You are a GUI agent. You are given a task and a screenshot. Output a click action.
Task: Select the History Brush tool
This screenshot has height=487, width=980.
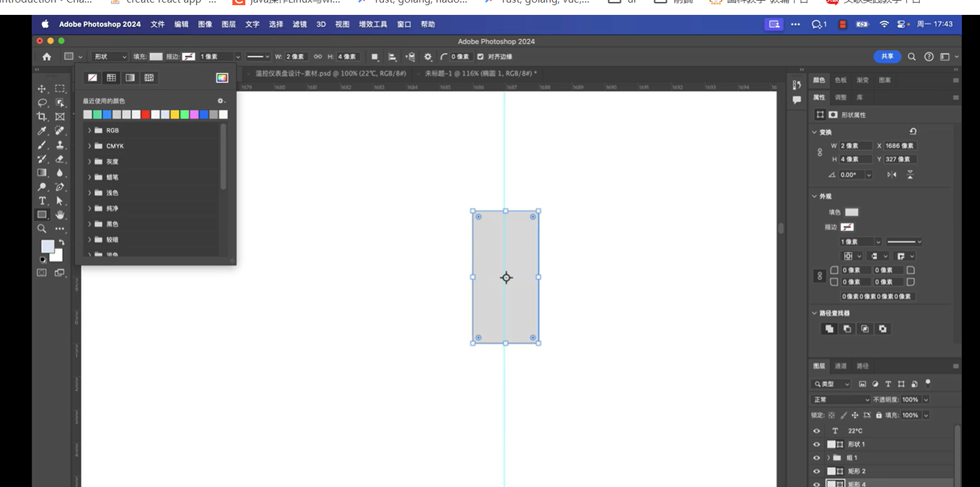coord(42,159)
